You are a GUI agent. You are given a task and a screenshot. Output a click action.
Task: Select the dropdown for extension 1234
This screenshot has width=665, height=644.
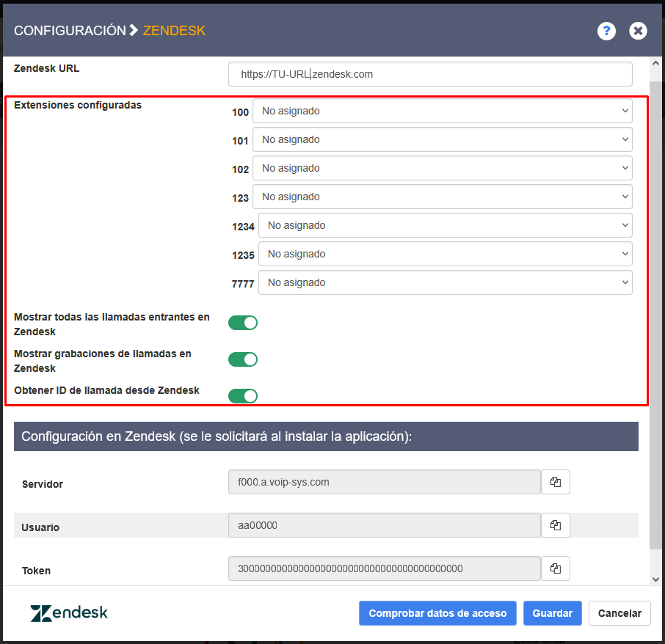[x=445, y=225]
